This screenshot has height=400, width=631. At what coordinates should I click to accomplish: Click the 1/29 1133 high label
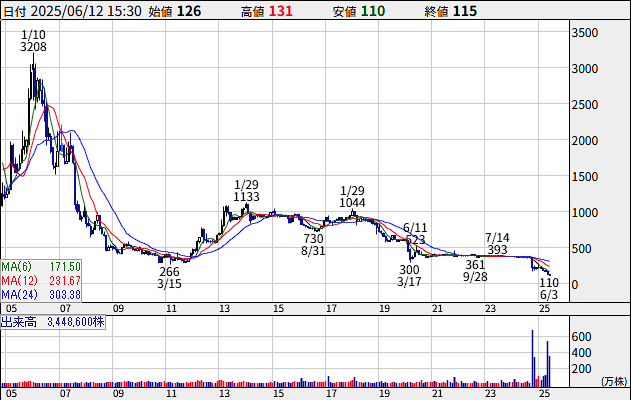246,191
